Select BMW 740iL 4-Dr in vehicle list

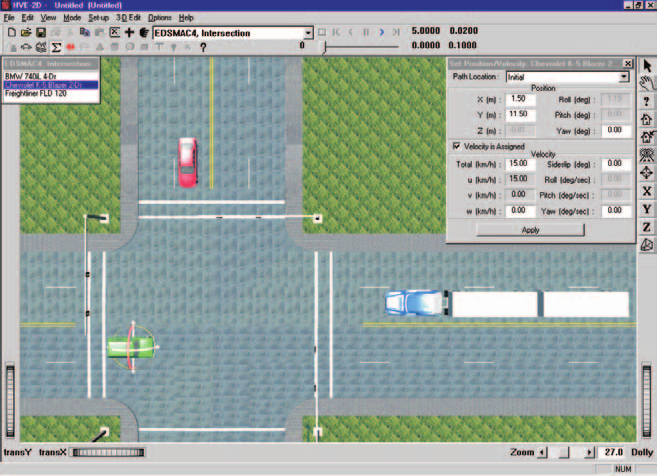click(x=51, y=76)
